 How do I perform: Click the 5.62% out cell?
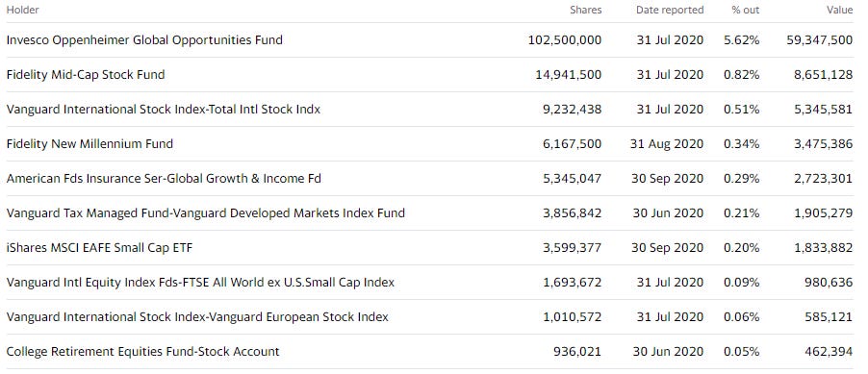741,40
